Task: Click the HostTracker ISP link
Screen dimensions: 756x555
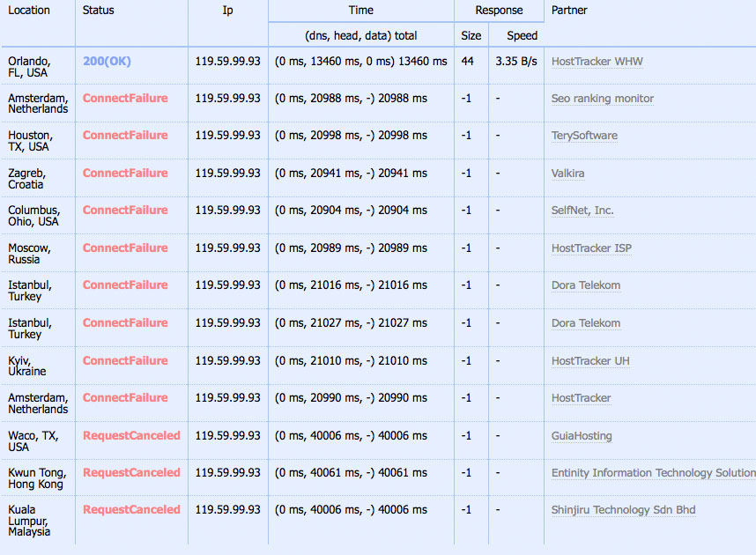Action: tap(591, 248)
